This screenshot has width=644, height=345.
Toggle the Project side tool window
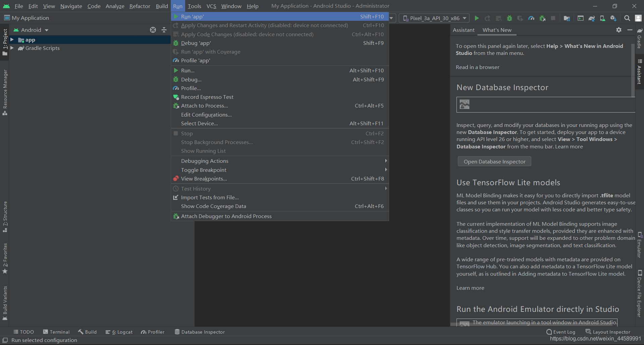click(5, 42)
